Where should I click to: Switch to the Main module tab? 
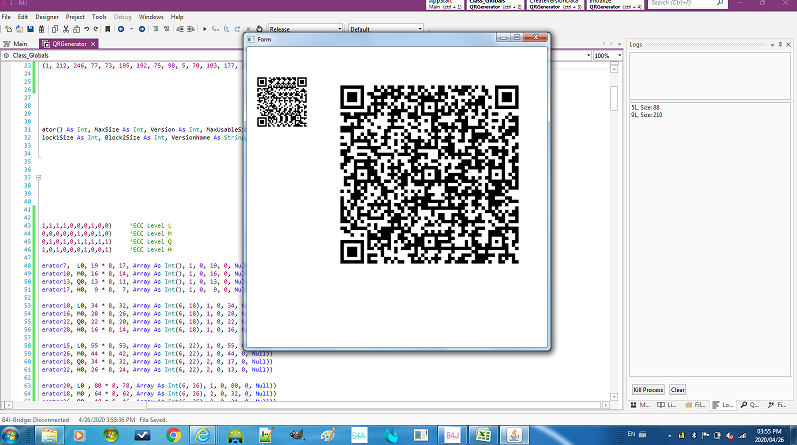tap(16, 44)
